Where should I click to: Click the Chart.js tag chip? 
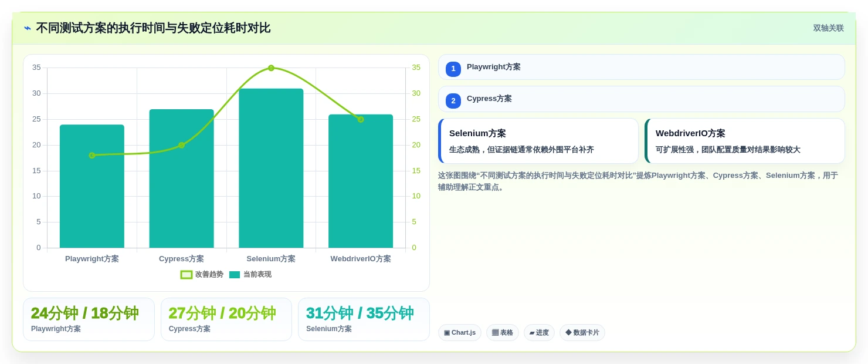pyautogui.click(x=460, y=333)
